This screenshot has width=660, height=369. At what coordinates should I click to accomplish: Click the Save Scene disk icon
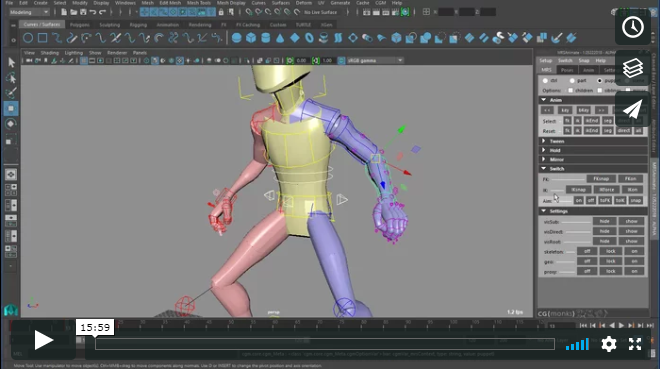pyautogui.click(x=83, y=12)
